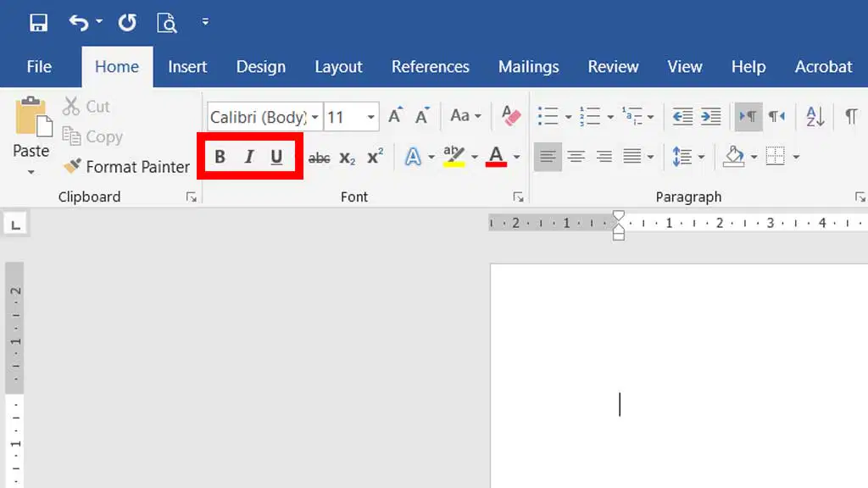Increase font size with Grow Font icon

pyautogui.click(x=395, y=115)
